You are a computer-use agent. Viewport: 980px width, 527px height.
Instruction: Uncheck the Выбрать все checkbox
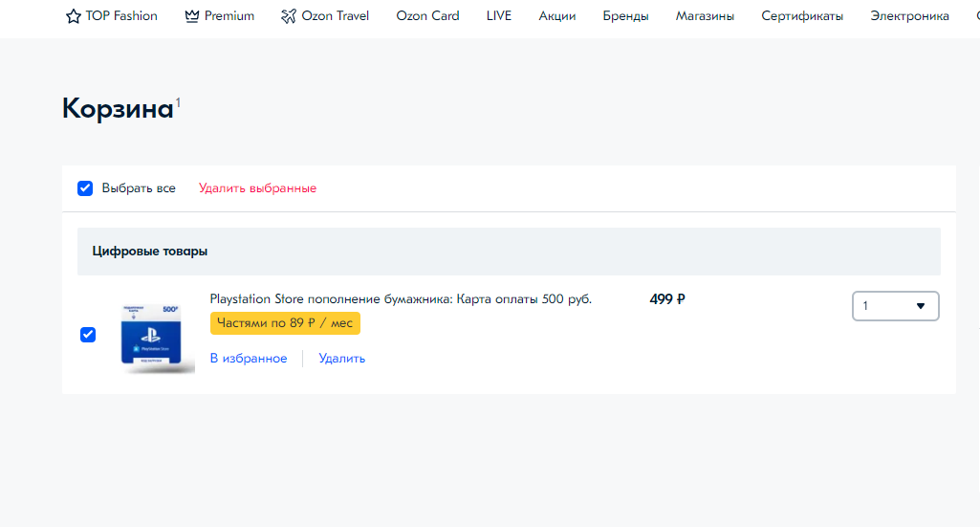(x=85, y=188)
